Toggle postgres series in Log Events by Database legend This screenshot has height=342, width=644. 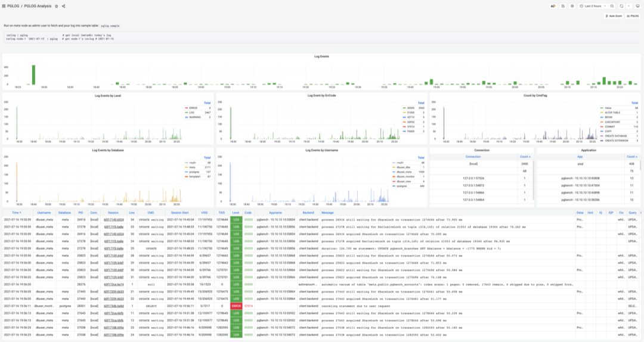pyautogui.click(x=194, y=172)
